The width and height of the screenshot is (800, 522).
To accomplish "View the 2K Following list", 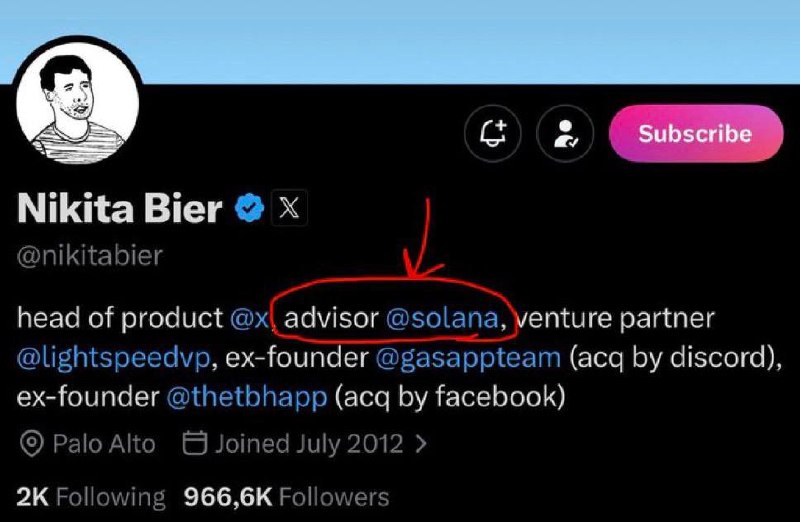I will click(x=90, y=496).
